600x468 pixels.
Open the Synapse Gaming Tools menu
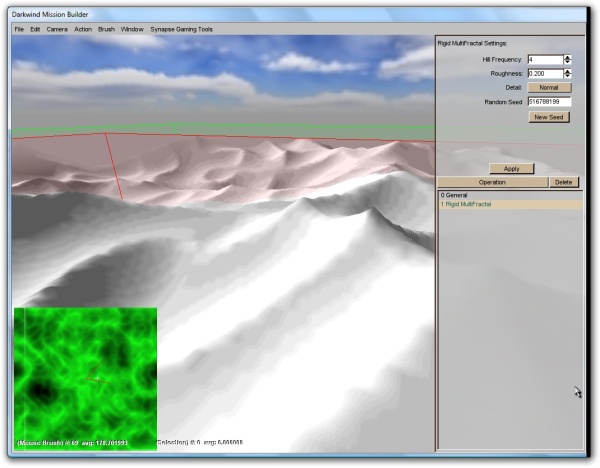tap(181, 29)
